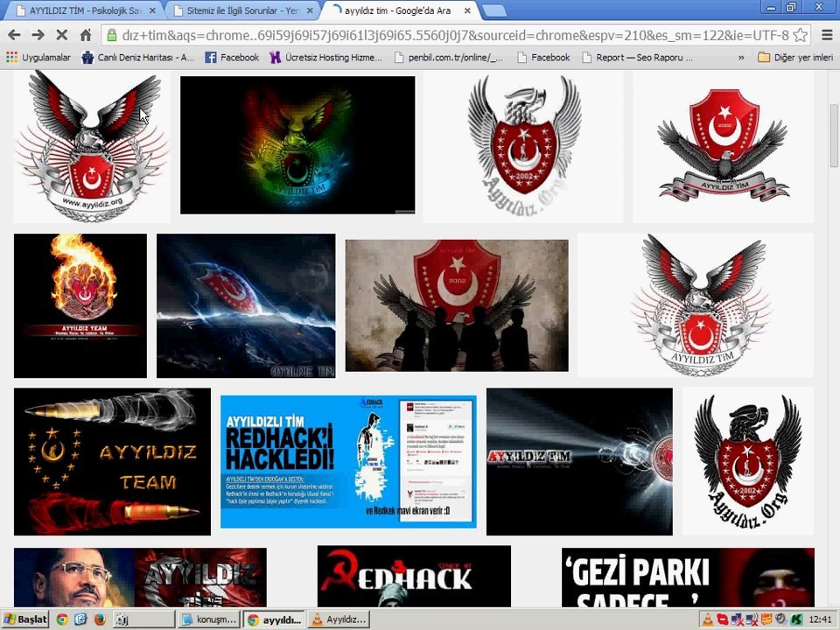Switch to the Ayyıldız... VLC taskbar button

339,619
